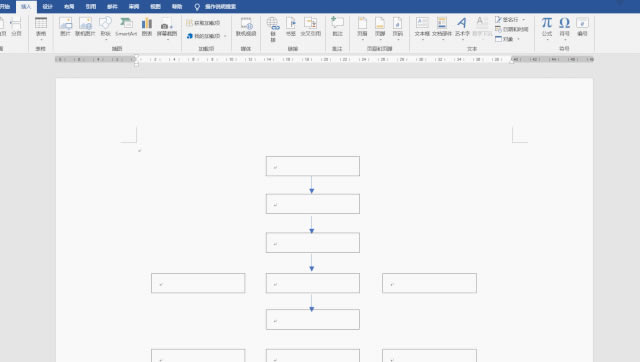
Task: Open the SmartArt graphic tool
Action: [x=126, y=27]
